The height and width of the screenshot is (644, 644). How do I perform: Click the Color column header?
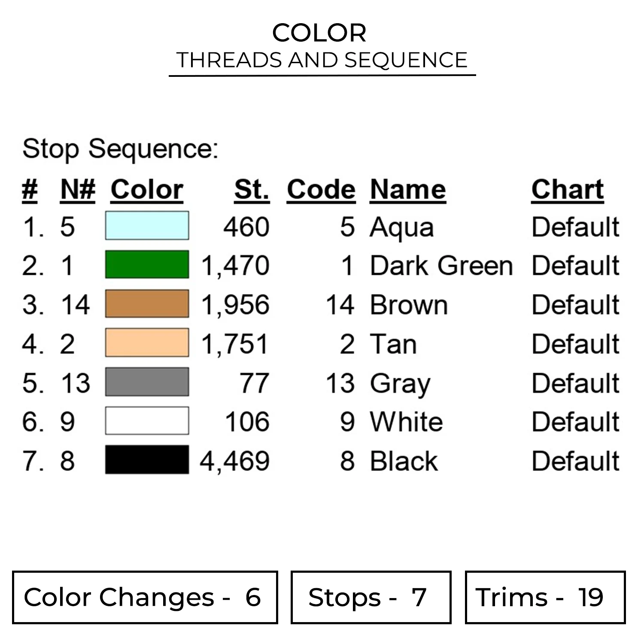(147, 189)
